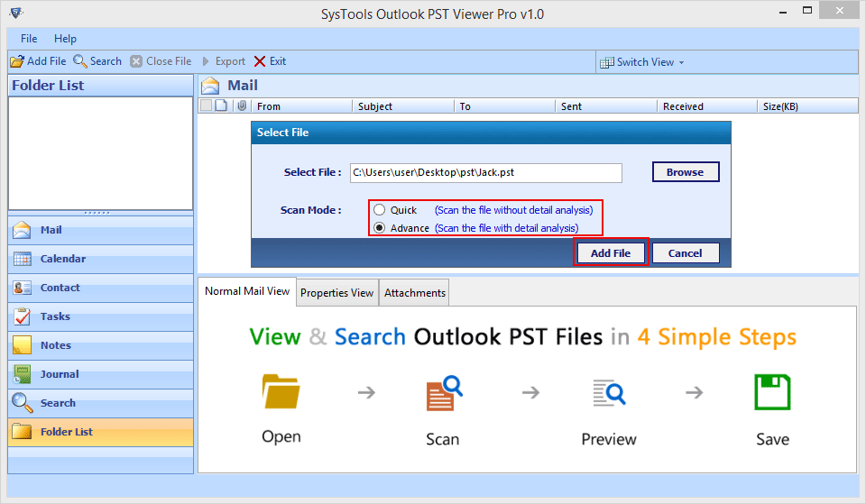Sort by the Subject column header

coord(402,106)
